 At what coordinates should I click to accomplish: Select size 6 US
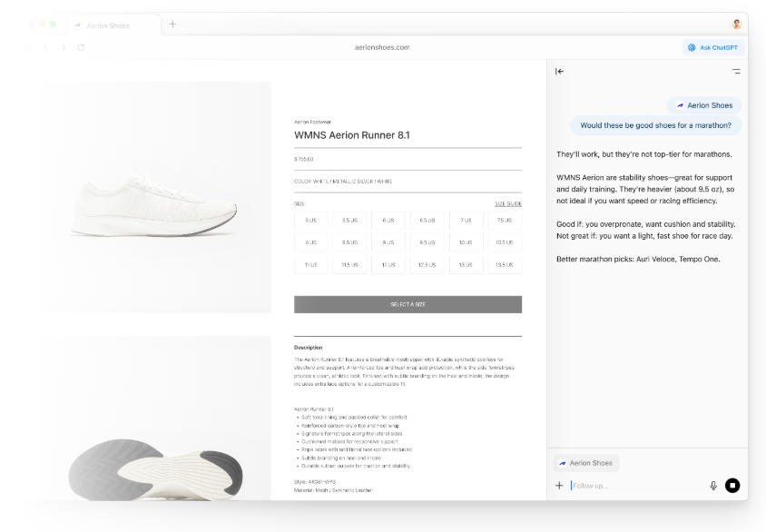coord(388,221)
